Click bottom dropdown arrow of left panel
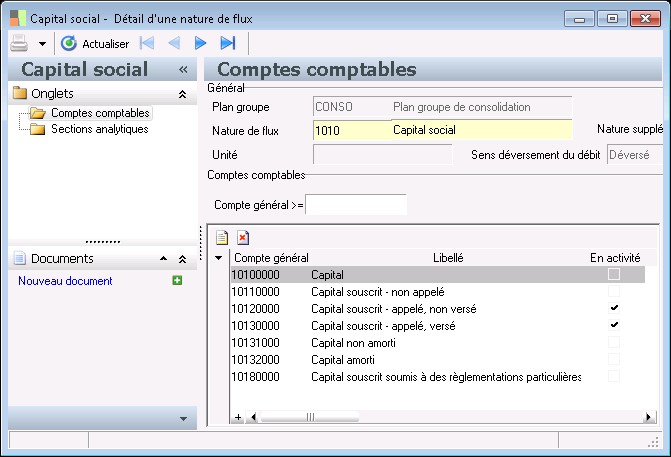Screen dimensions: 671x457 pos(183,418)
